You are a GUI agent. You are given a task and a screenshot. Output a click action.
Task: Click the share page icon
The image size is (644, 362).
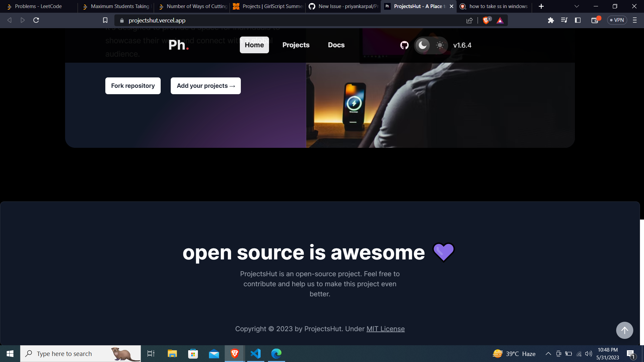click(x=469, y=20)
